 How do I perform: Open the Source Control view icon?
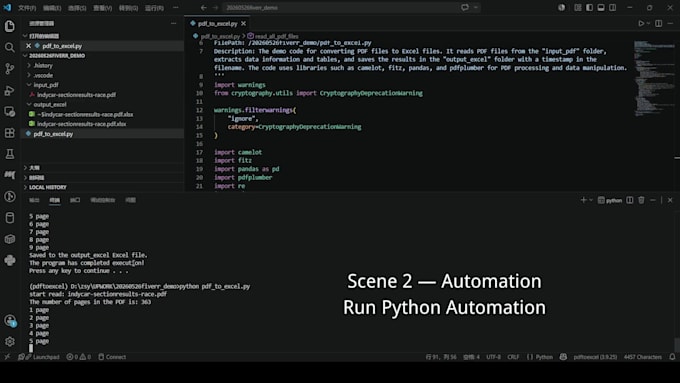click(x=10, y=69)
